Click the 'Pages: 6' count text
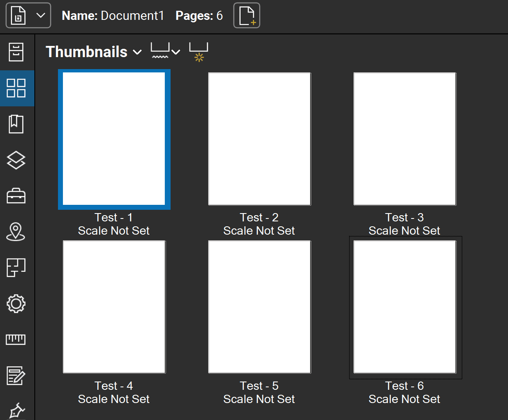 pos(199,16)
